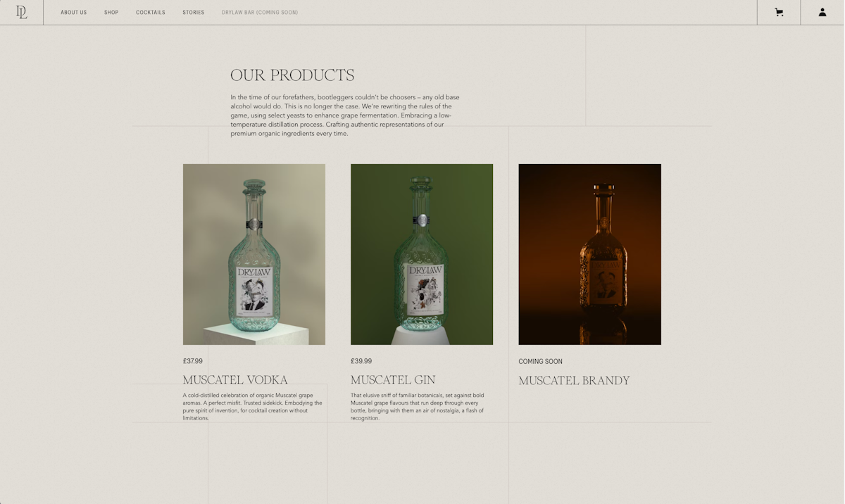
Task: View the Muscatel Vodka bottle image
Action: point(254,254)
